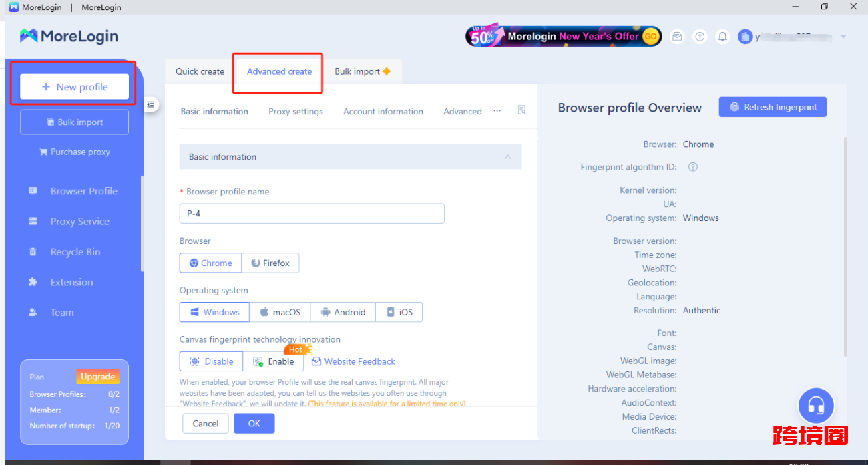This screenshot has width=868, height=465.
Task: Select Chrome browser option
Action: pyautogui.click(x=210, y=263)
